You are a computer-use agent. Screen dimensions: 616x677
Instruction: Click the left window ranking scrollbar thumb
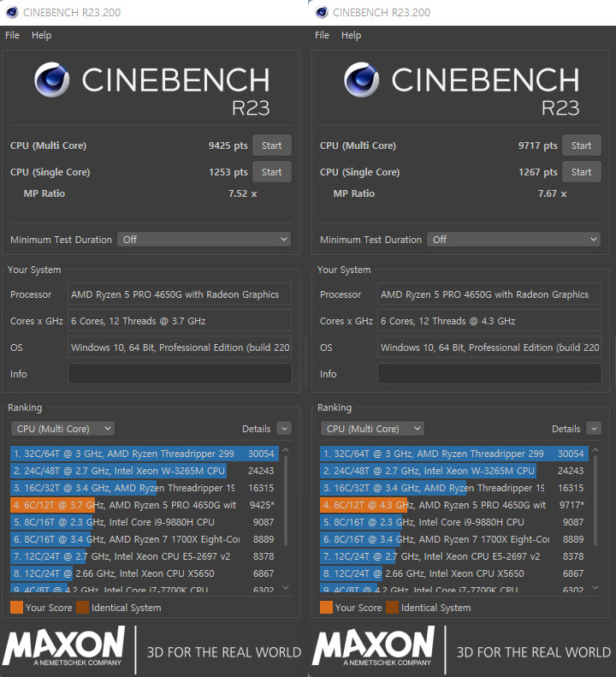pos(286,501)
